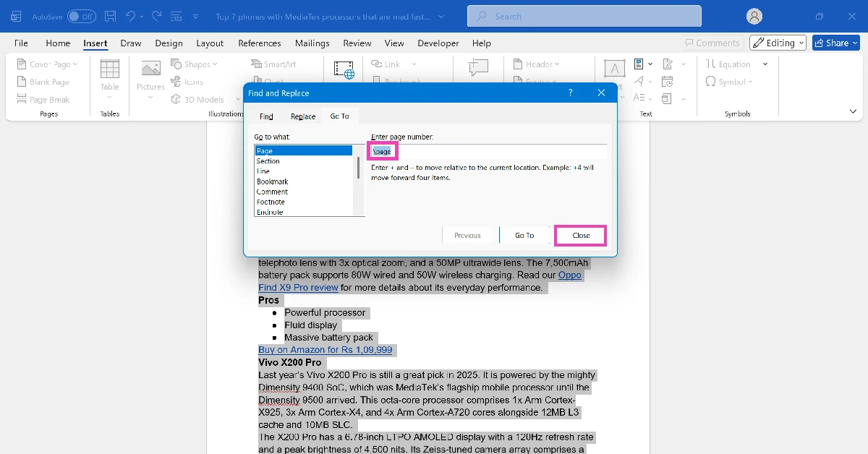Click the Online Videos icon

point(344,70)
